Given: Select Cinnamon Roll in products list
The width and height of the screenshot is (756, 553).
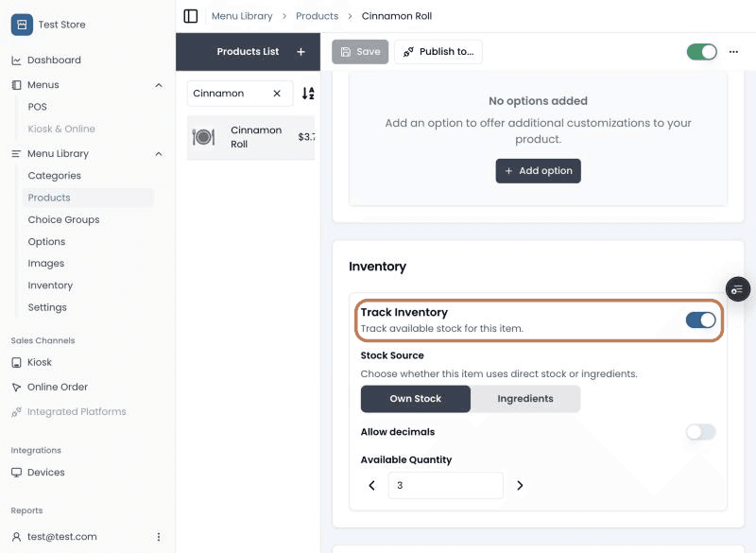Looking at the screenshot, I should point(250,137).
